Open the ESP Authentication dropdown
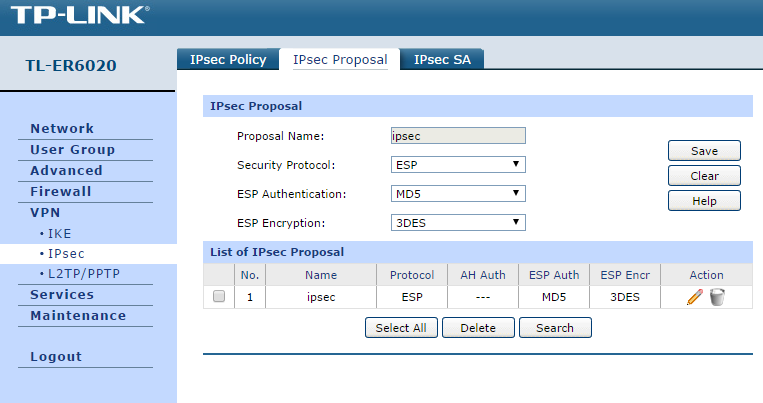 (458, 194)
